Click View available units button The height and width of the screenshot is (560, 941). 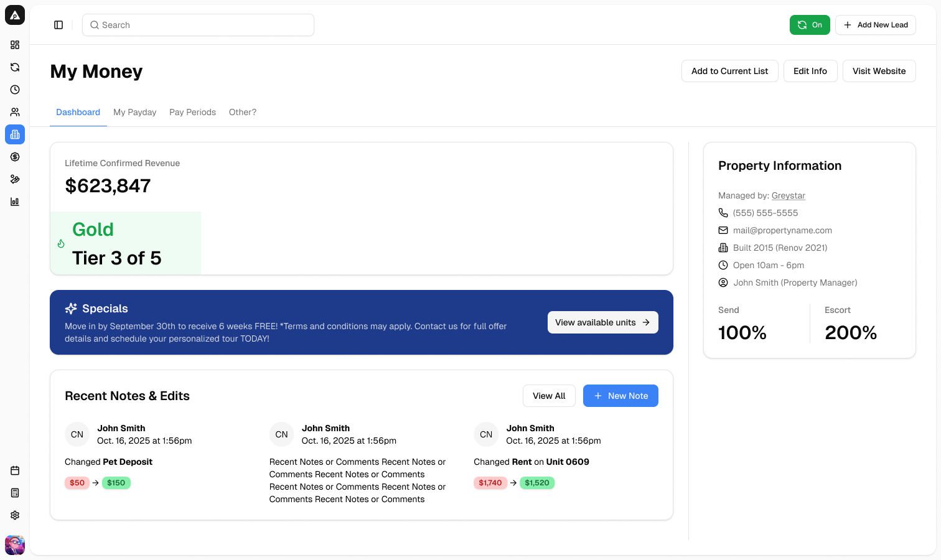coord(603,322)
